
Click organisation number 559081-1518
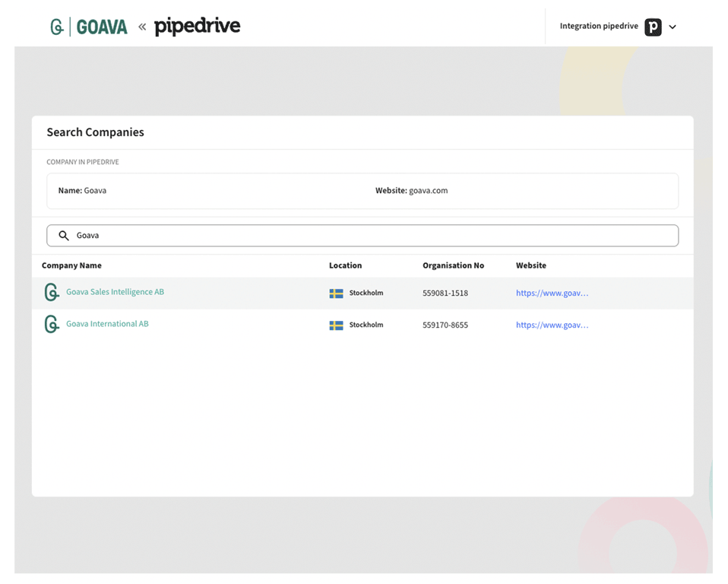tap(445, 294)
